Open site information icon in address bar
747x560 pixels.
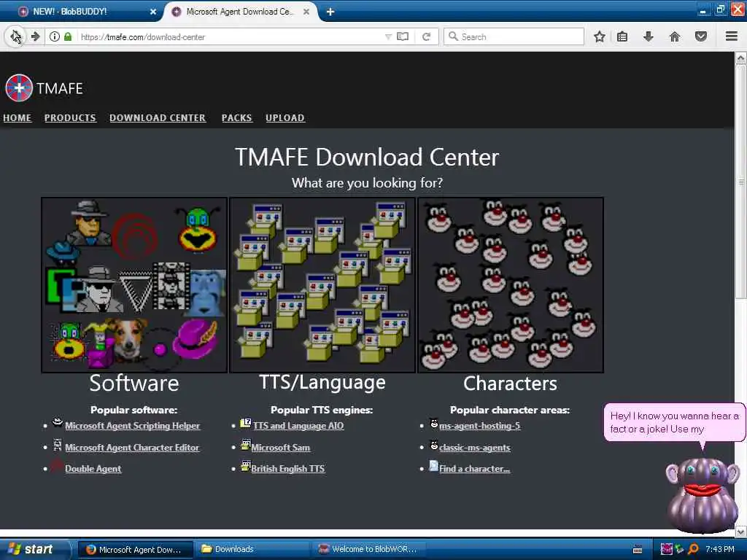point(55,36)
